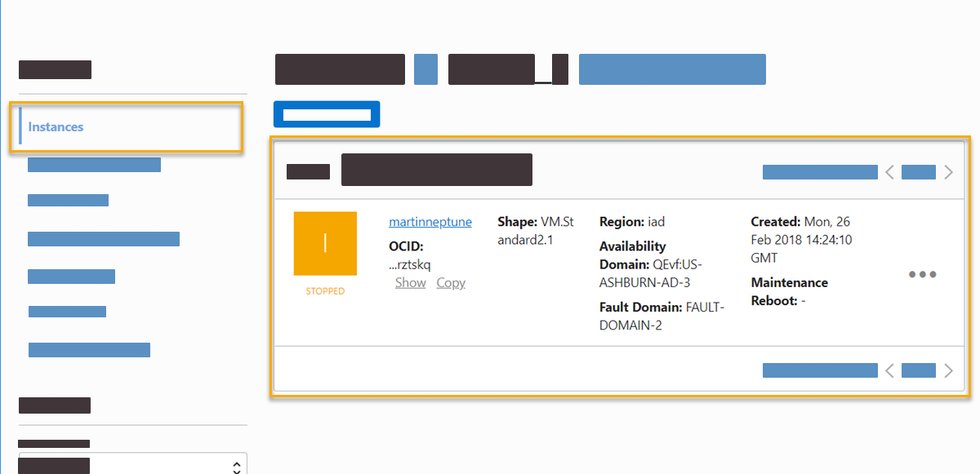The width and height of the screenshot is (980, 474).
Task: Show the full instance OCID
Action: point(410,282)
